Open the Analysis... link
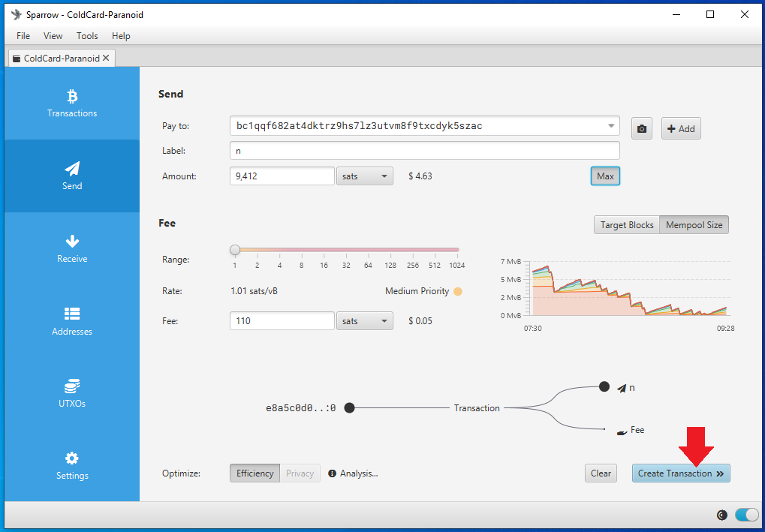Screen dimensions: 765x532 click(x=359, y=473)
